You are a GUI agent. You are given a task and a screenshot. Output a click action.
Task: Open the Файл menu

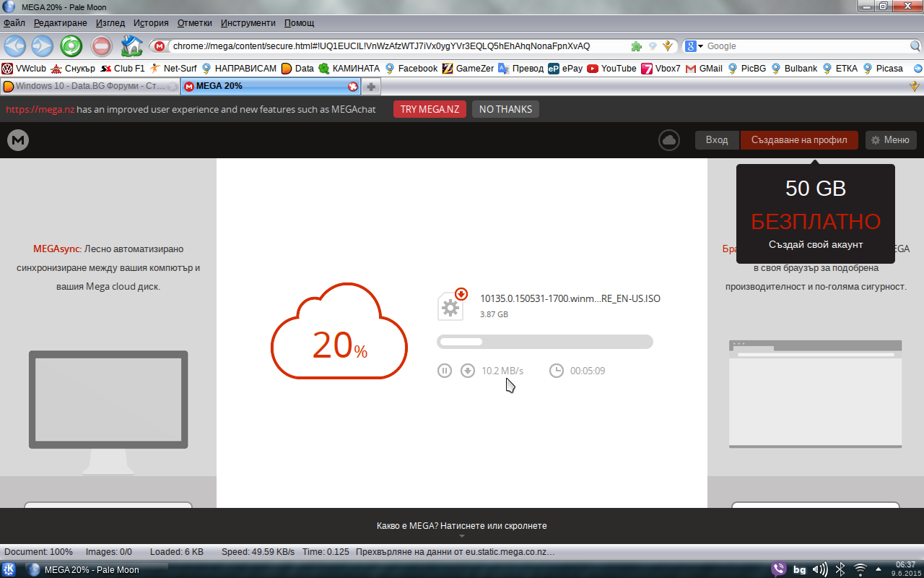[x=14, y=23]
